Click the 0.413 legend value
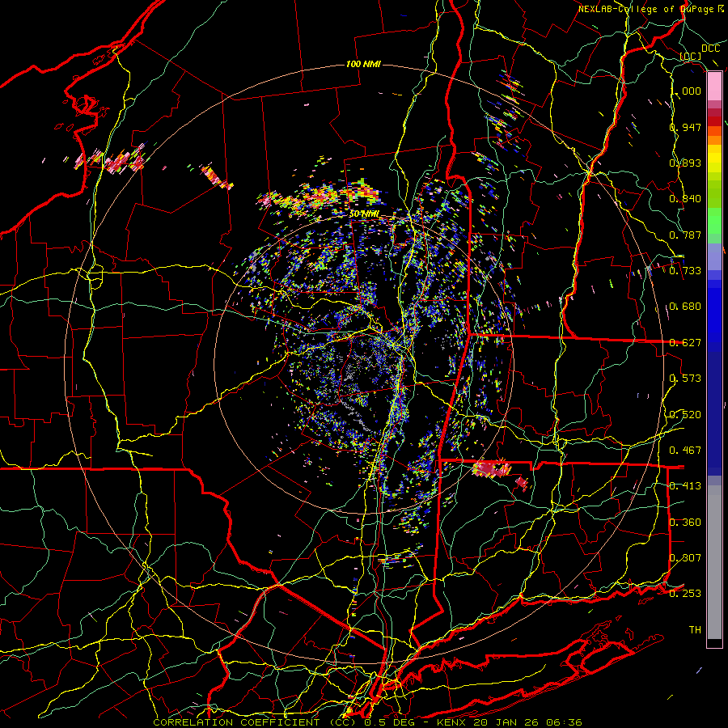Image resolution: width=728 pixels, height=728 pixels. pos(685,486)
